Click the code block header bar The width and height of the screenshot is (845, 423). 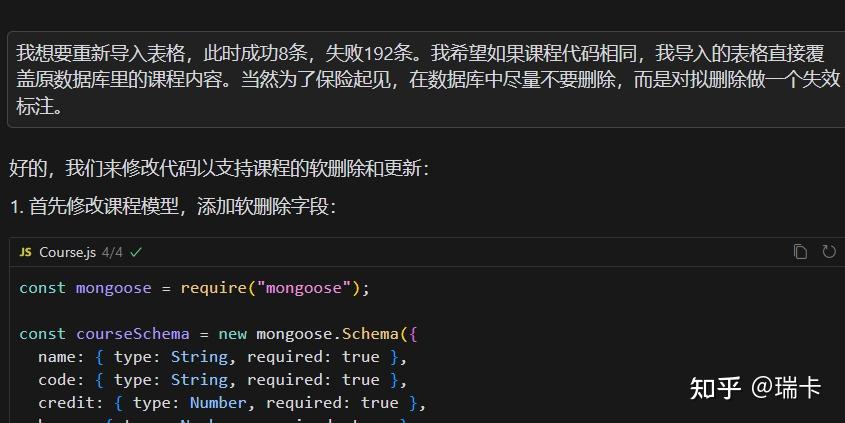point(450,252)
